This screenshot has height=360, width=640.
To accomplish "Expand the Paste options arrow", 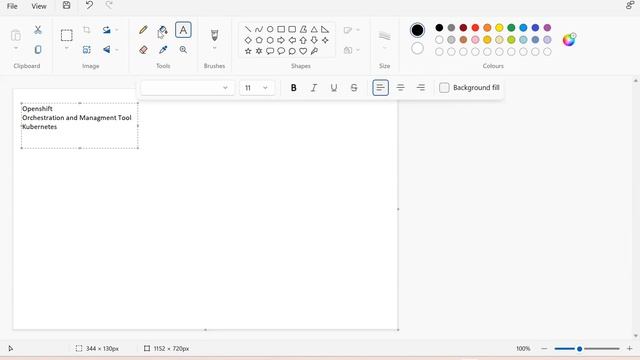I will click(x=16, y=48).
